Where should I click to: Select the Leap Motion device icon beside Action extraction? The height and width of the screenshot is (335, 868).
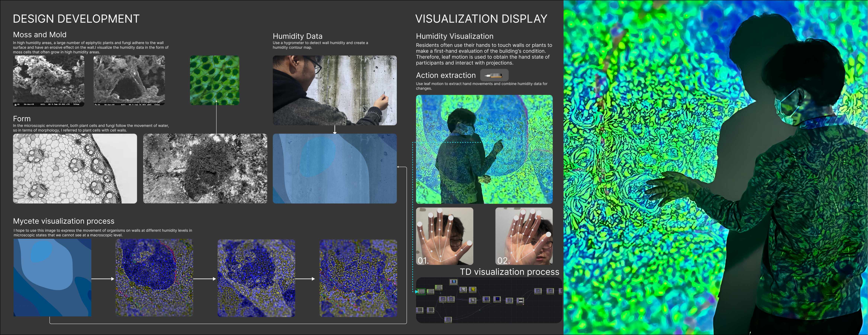tap(494, 75)
